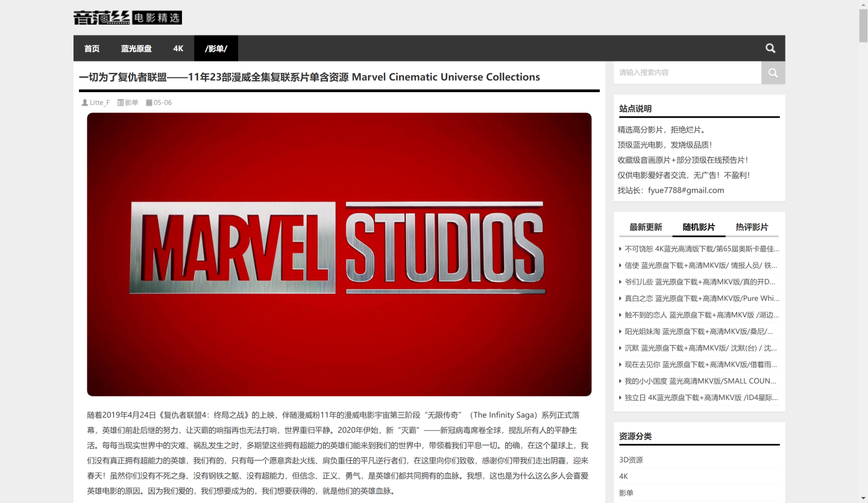Click the text 收藏级音画原片+部分顶级在线预告片！
Image resolution: width=868 pixels, height=503 pixels.
pyautogui.click(x=683, y=160)
